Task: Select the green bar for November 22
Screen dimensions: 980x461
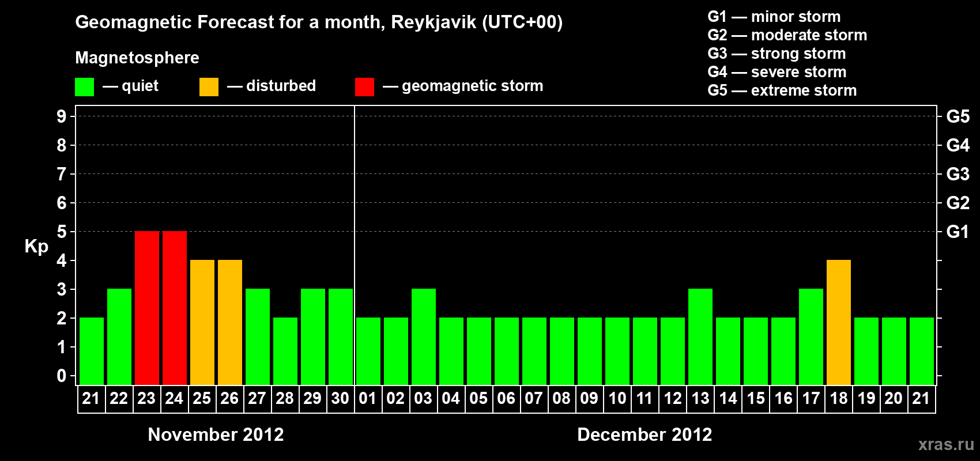Action: [x=119, y=337]
